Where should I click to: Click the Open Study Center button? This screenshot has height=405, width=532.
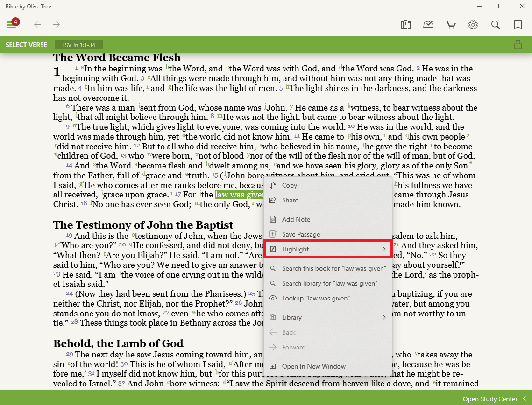click(490, 399)
